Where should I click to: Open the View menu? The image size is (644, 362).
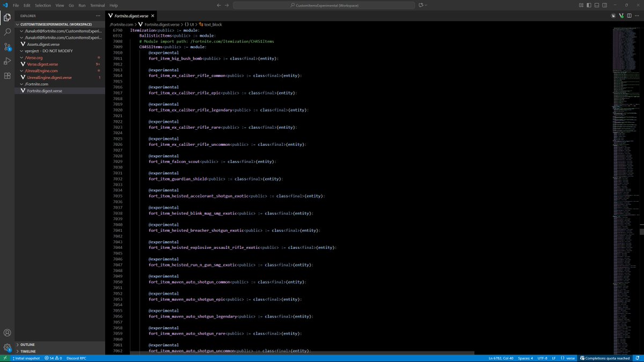[60, 5]
